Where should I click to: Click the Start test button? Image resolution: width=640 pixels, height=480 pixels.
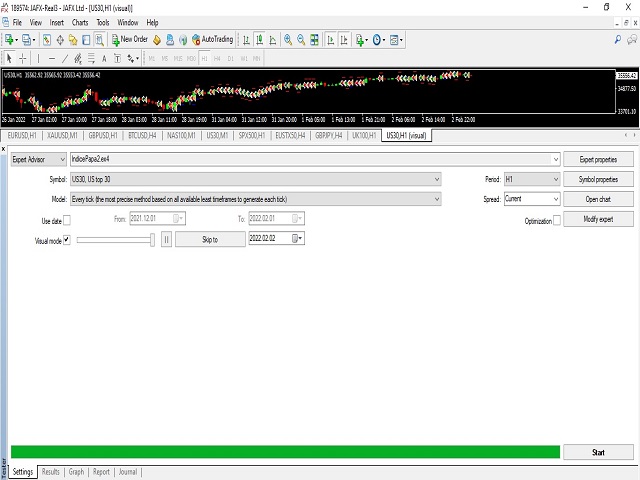pyautogui.click(x=598, y=452)
